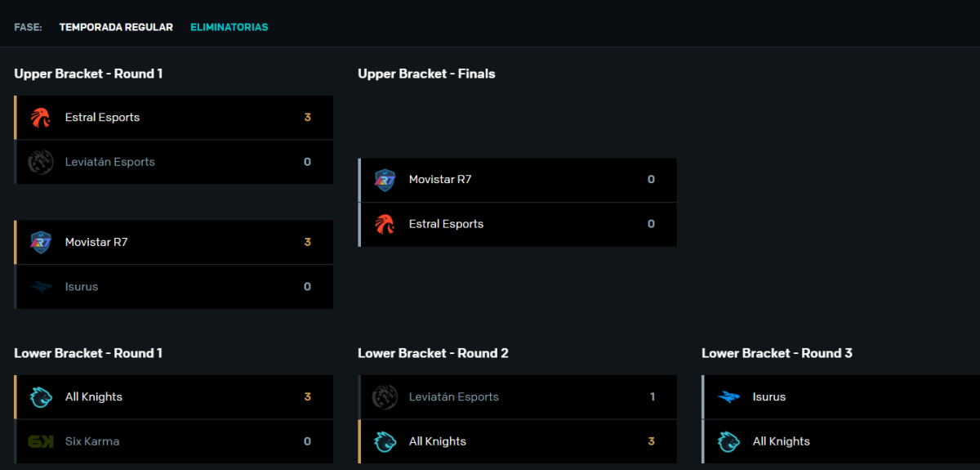Click the All Knights name in Lower Round 2
Image resolution: width=980 pixels, height=470 pixels.
[438, 441]
